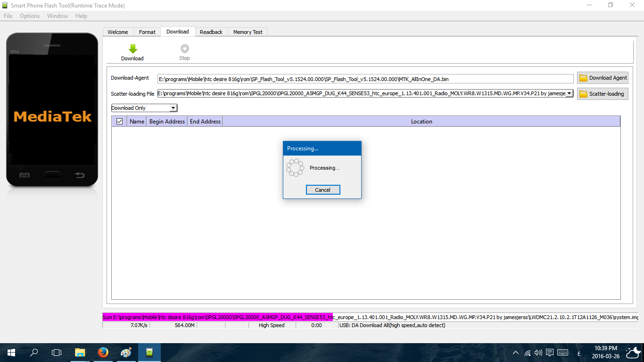Click the Processing spinner icon in dialog
Viewport: 644px width, 362px height.
pyautogui.click(x=296, y=168)
